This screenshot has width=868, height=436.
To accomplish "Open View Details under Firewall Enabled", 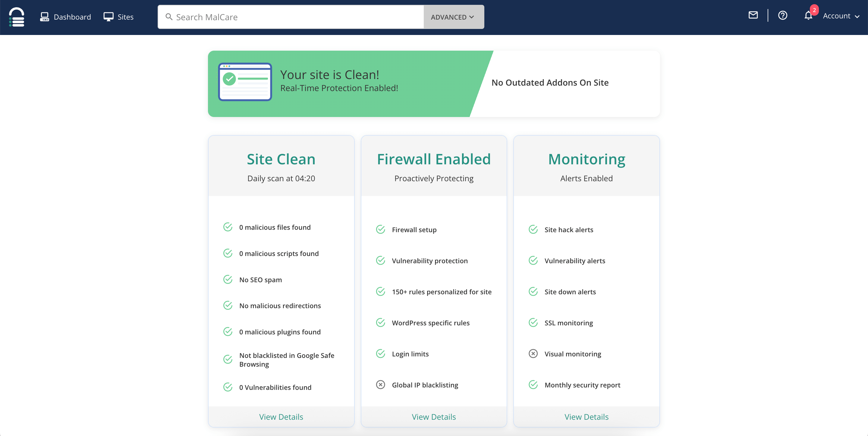I will pyautogui.click(x=434, y=417).
